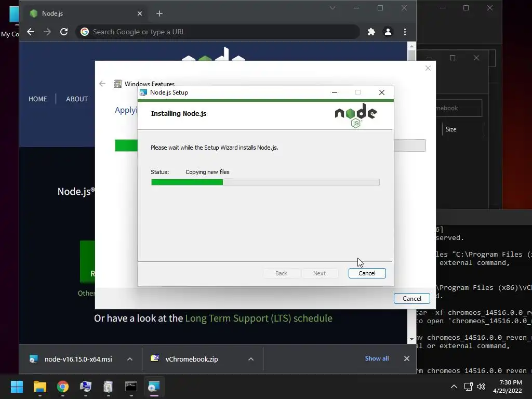This screenshot has width=532, height=399.
Task: Click the scroll down arrow on the Chrome page
Action: pyautogui.click(x=411, y=339)
